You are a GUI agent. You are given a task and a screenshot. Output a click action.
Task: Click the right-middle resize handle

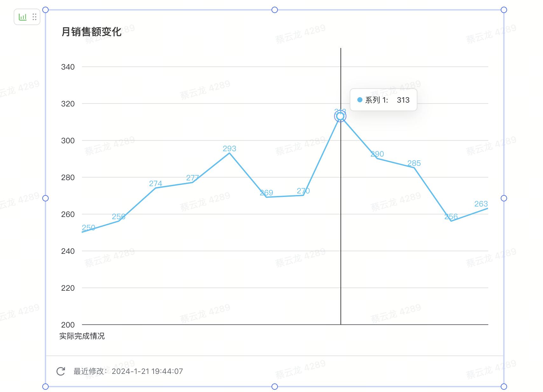(504, 198)
